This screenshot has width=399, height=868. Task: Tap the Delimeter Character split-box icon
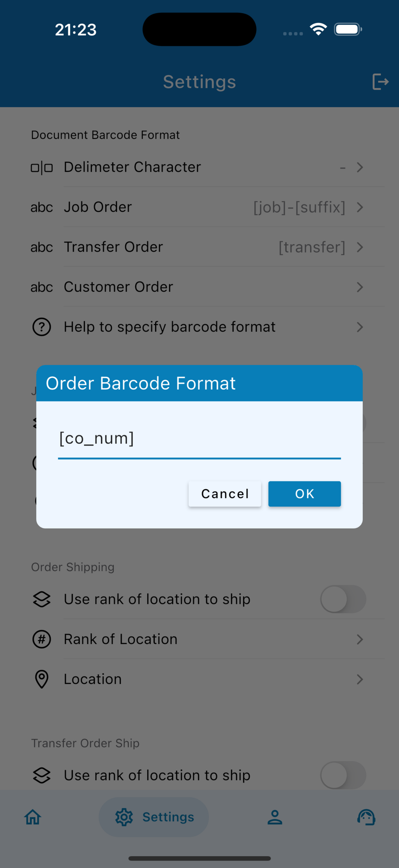42,168
